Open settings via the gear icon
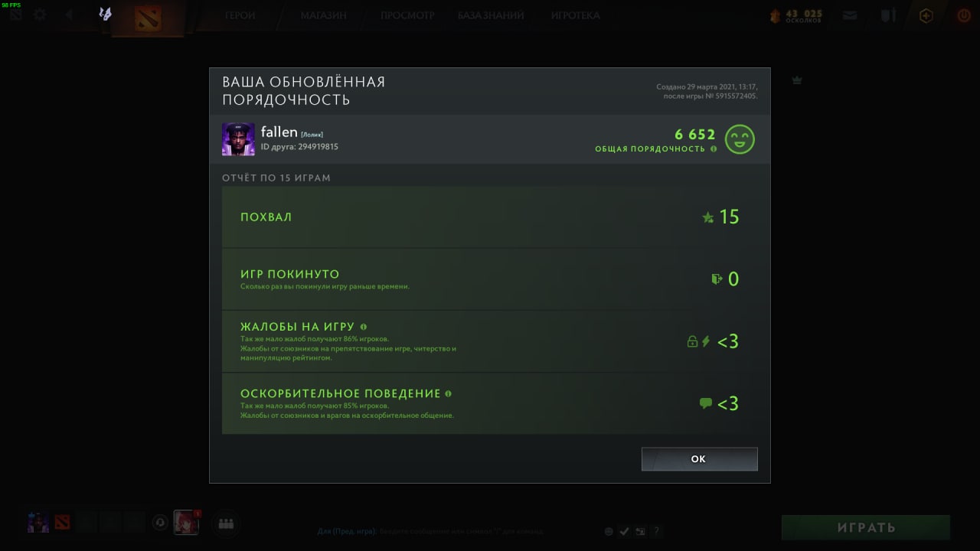The width and height of the screenshot is (980, 551). [x=40, y=15]
